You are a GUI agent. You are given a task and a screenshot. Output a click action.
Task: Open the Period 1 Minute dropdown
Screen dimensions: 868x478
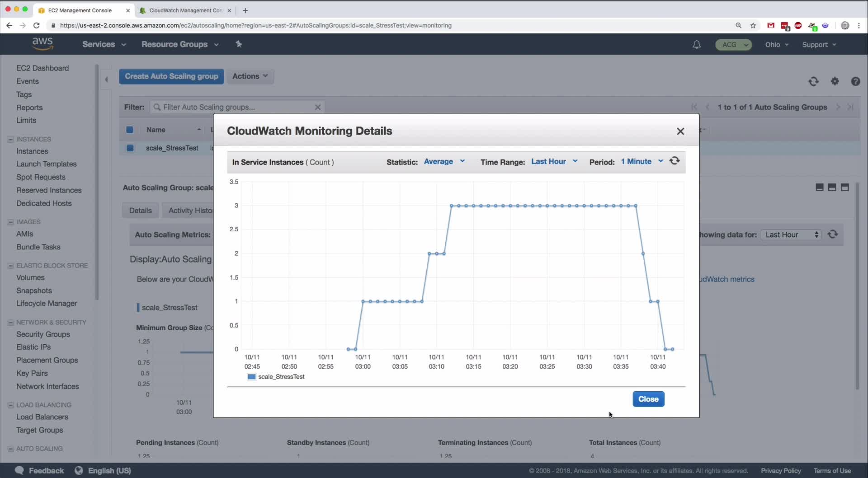tap(642, 161)
